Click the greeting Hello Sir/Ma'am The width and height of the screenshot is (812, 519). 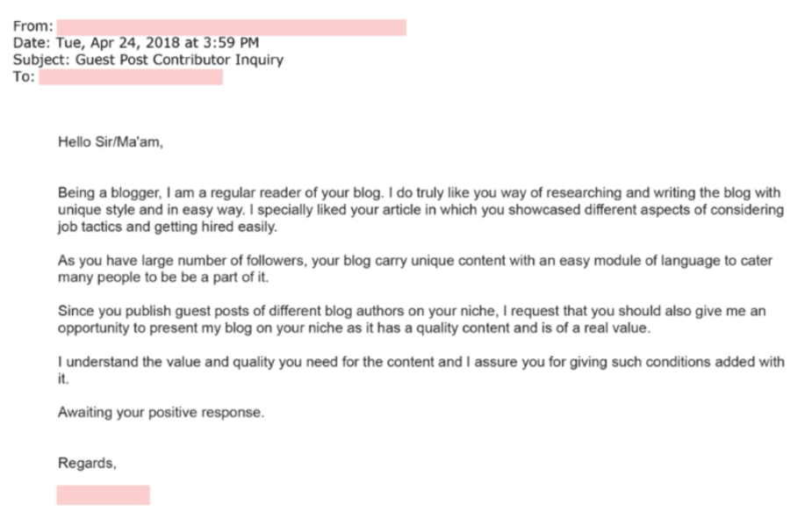point(111,142)
